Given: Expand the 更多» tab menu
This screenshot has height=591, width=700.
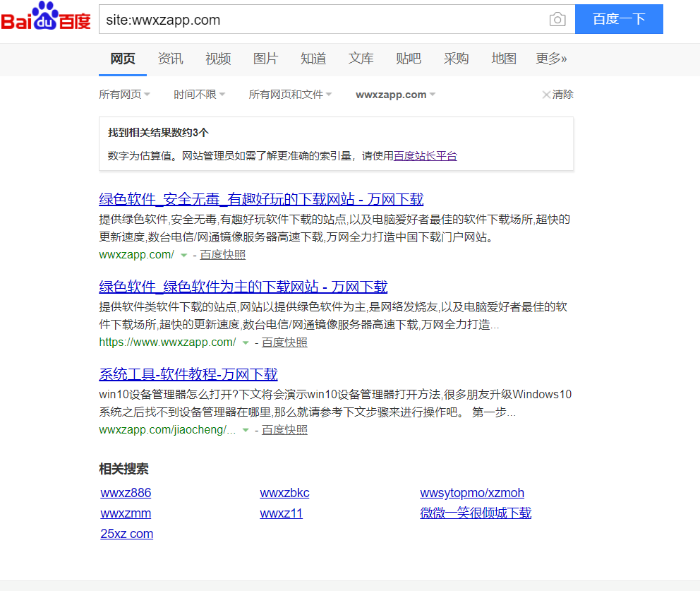Looking at the screenshot, I should [x=551, y=59].
